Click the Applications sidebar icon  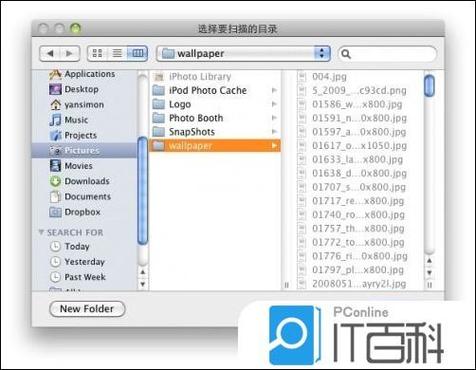tap(55, 74)
